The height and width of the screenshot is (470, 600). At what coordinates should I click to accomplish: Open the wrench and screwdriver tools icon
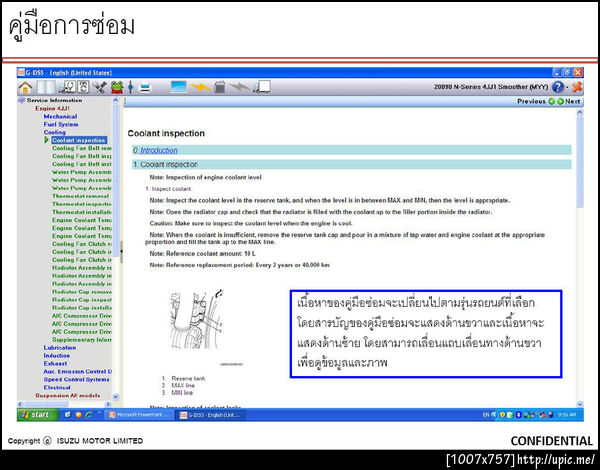100,88
